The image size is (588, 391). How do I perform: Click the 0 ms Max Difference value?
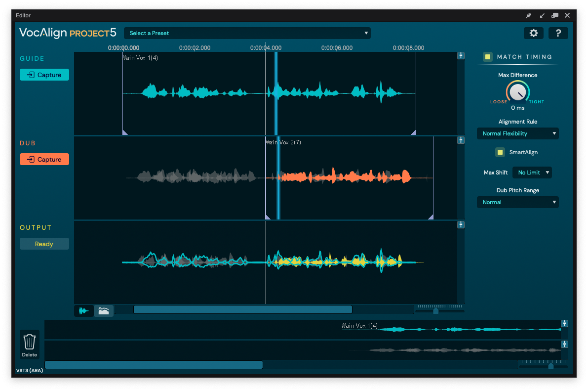pyautogui.click(x=517, y=108)
